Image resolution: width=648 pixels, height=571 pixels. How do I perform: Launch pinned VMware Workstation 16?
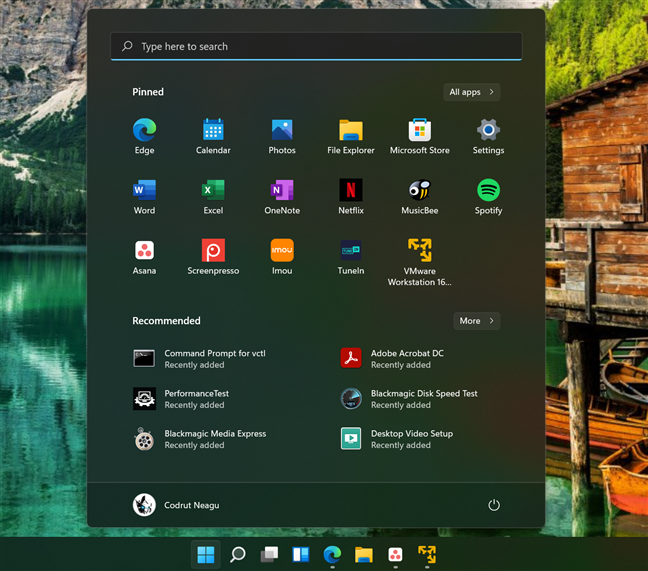coord(419,262)
